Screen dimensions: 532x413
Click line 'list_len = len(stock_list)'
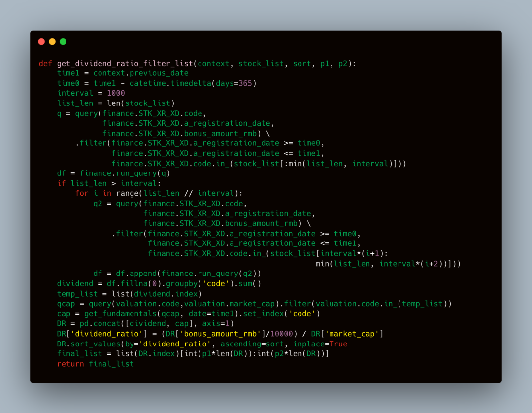(116, 103)
